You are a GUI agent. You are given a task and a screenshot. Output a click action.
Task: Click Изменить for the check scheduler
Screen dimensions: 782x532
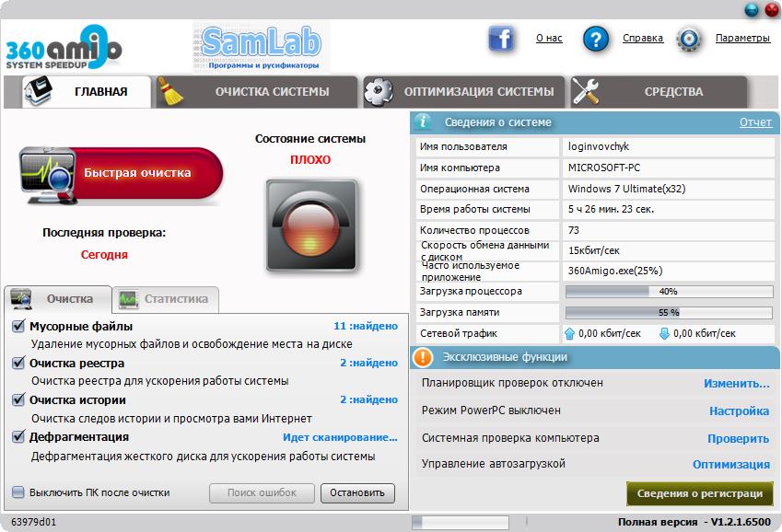tap(737, 384)
